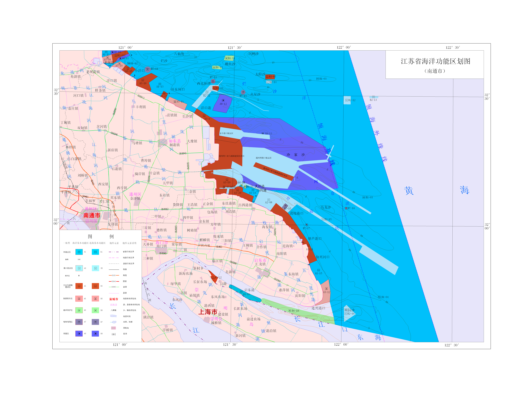Viewport: 532px width, 393px height.
Task: Click the B8 reserved zone legend icon
Action: point(95,334)
